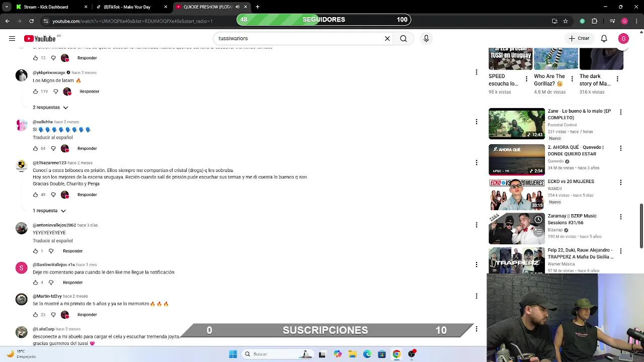Viewport: 644px width, 362px height.
Task: Open weather widget showing 18°C Despejado
Action: click(20, 354)
